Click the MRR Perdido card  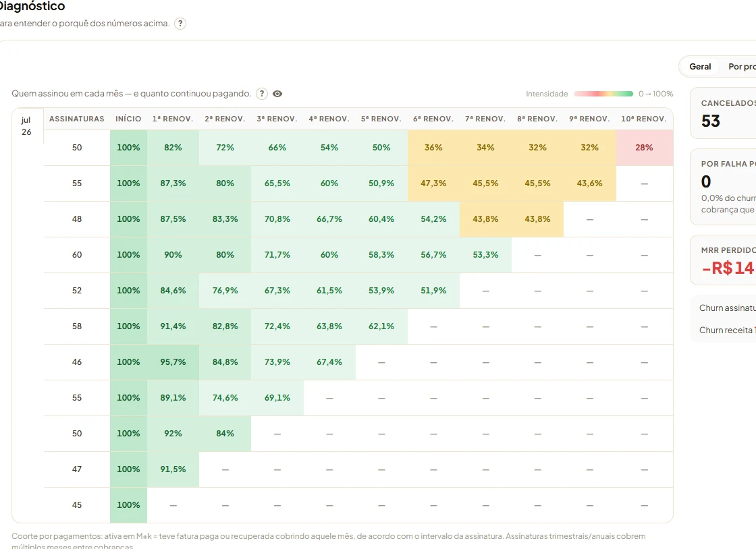723,260
